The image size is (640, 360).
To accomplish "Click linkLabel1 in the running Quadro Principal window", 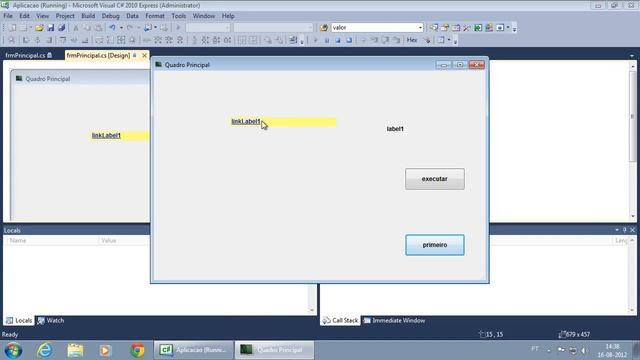I will (246, 122).
